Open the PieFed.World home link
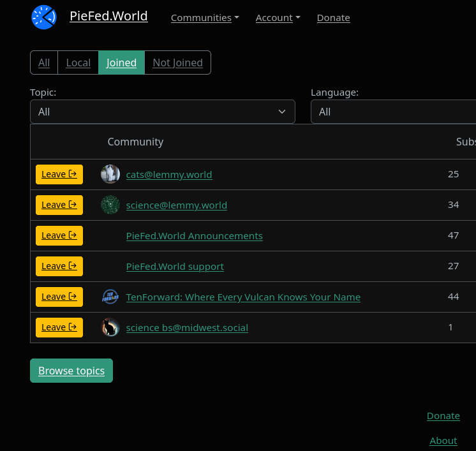 tap(108, 16)
